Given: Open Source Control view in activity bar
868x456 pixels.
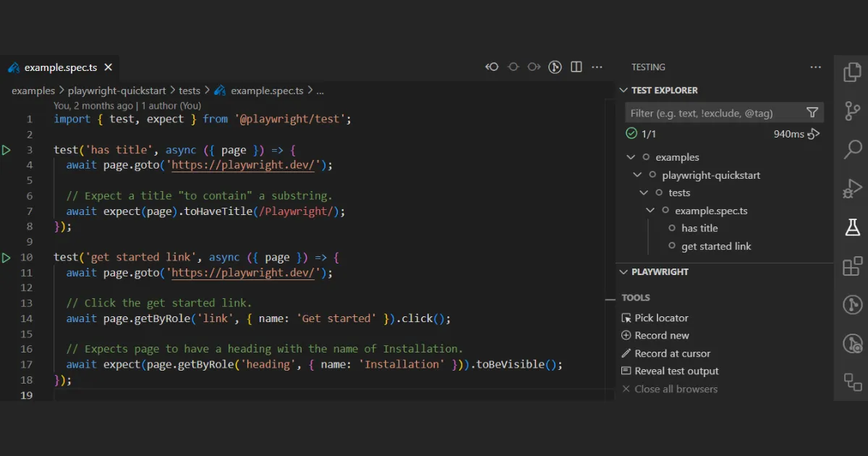Looking at the screenshot, I should [x=853, y=111].
